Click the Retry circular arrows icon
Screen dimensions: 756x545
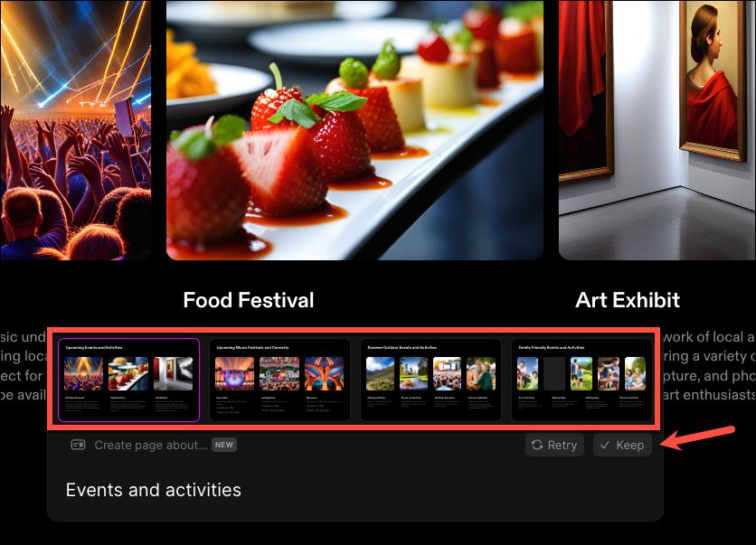click(537, 445)
